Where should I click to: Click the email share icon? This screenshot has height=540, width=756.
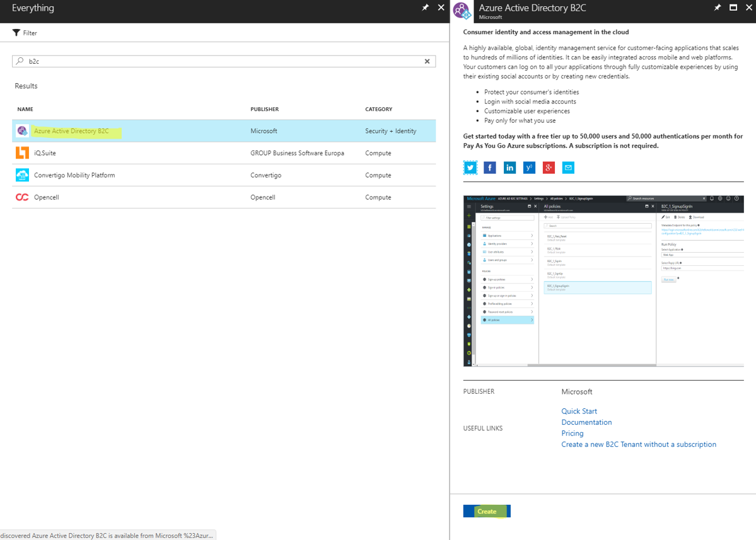coord(568,168)
